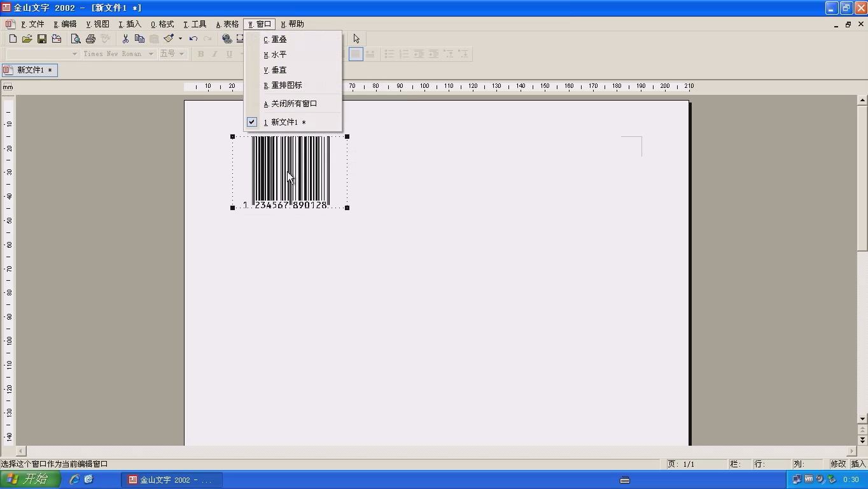Choose 垂直 (tile vertically) from the menu

[x=293, y=70]
